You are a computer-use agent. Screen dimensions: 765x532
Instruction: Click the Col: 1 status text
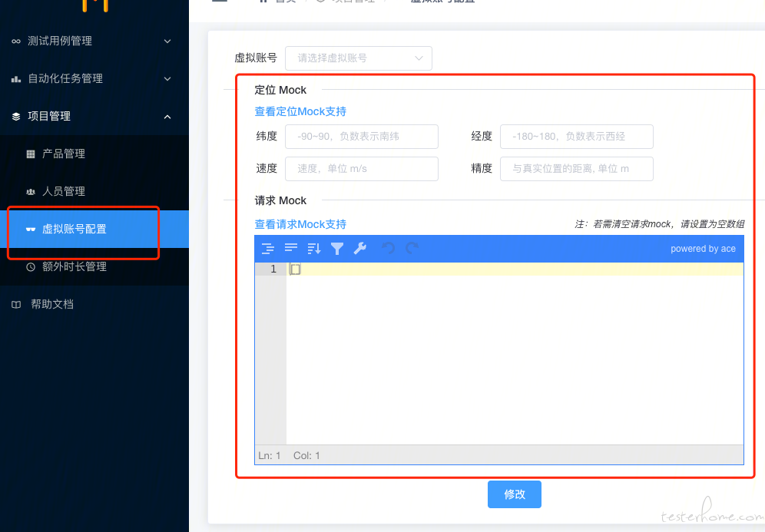(306, 455)
